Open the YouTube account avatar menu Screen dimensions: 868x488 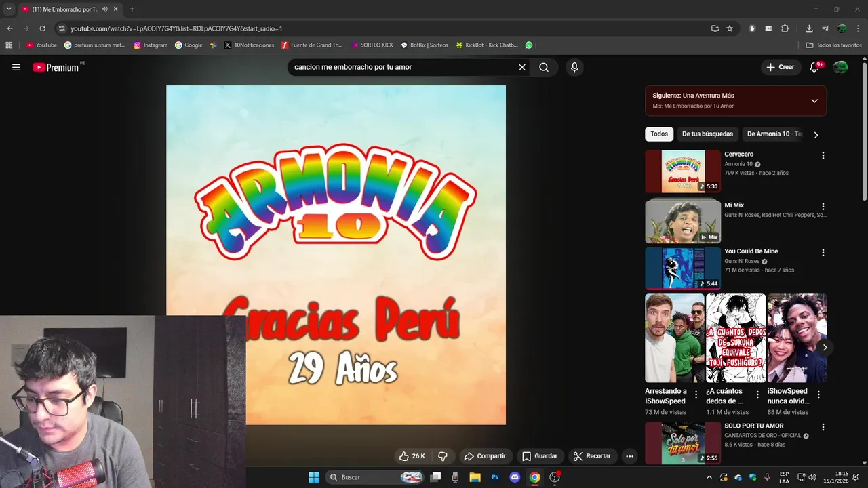840,67
